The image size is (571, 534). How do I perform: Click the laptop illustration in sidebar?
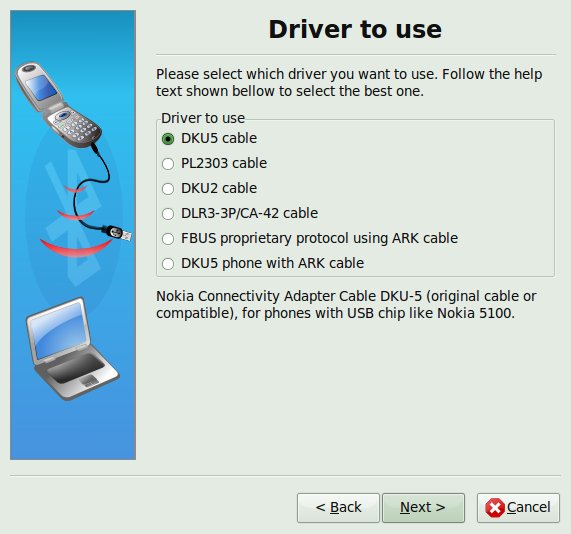72,349
